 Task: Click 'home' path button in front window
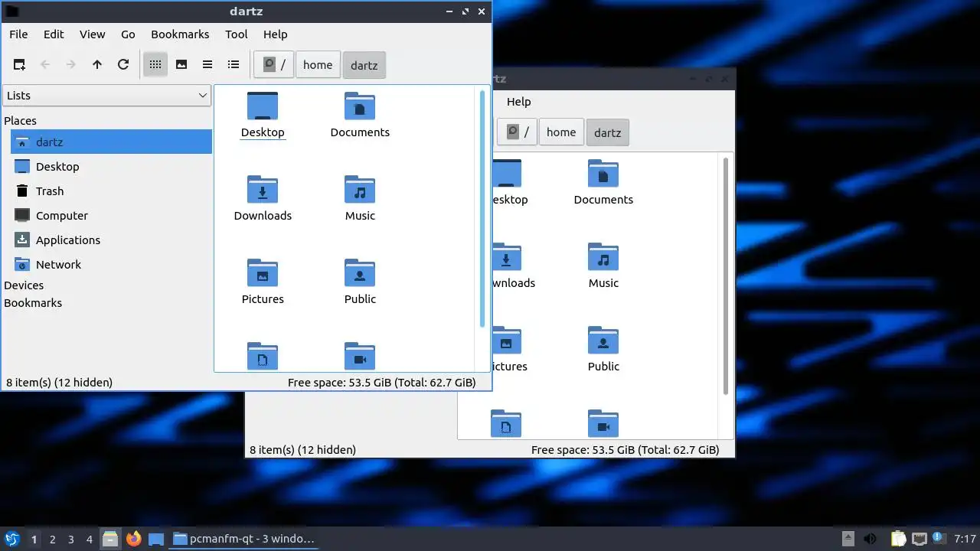click(318, 65)
